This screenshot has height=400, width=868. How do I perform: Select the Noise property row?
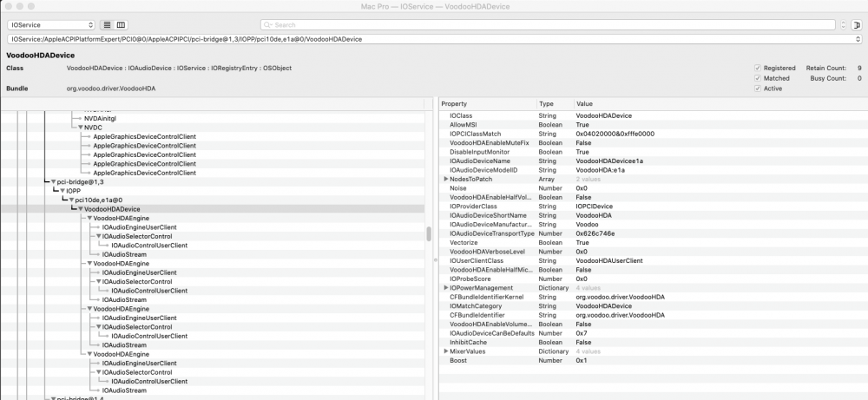click(654, 188)
